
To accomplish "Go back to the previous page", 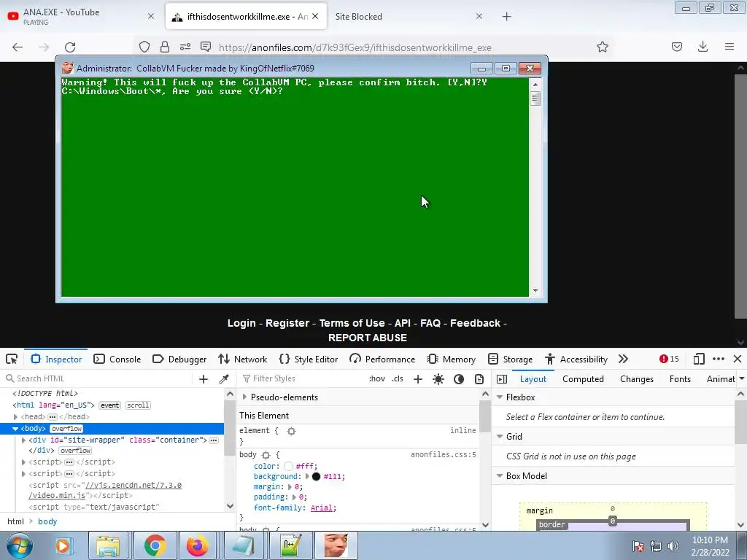I will 18,47.
